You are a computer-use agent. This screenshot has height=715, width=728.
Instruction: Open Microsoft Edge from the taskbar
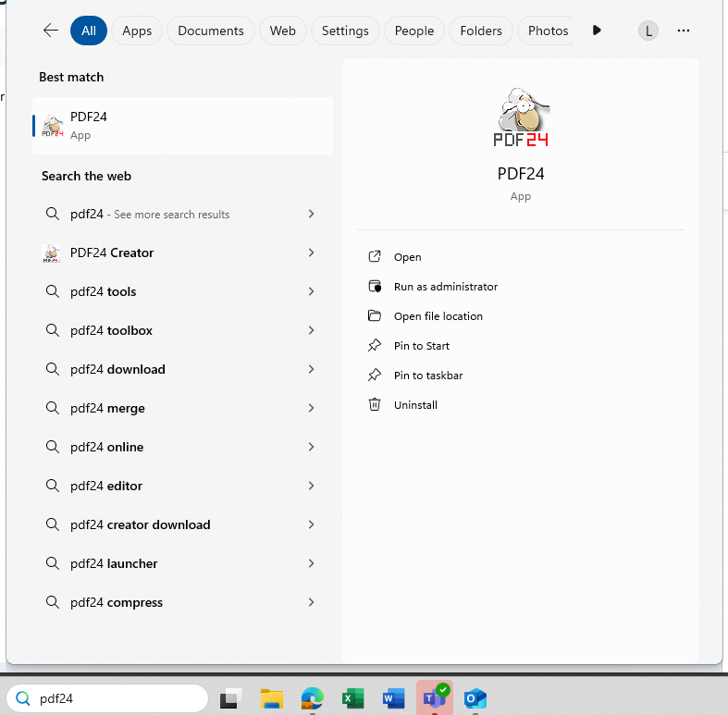(313, 698)
